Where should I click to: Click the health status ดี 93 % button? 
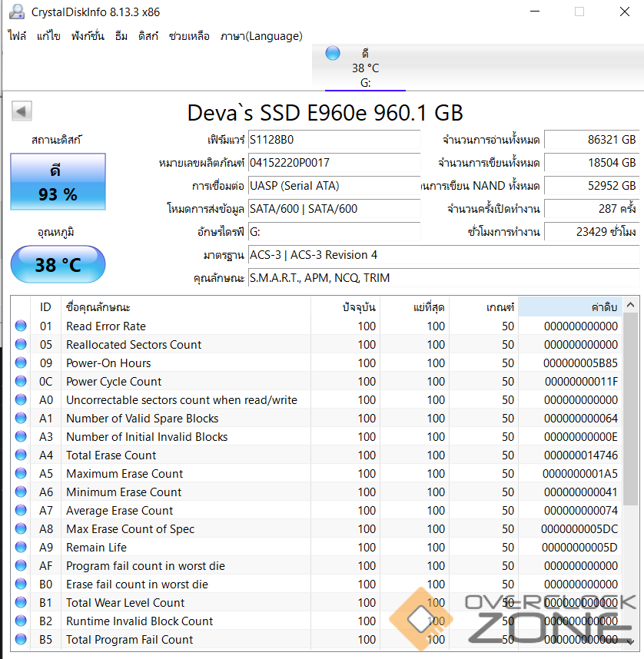click(58, 183)
